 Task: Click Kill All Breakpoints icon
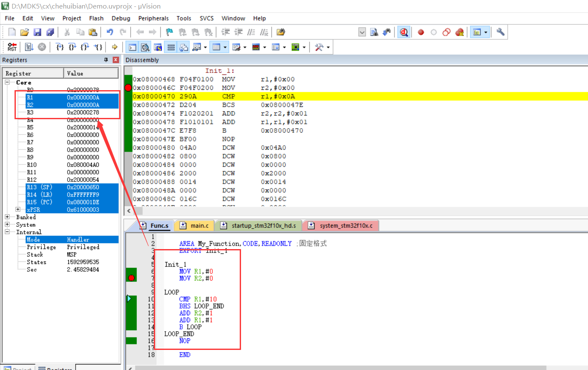tap(459, 32)
